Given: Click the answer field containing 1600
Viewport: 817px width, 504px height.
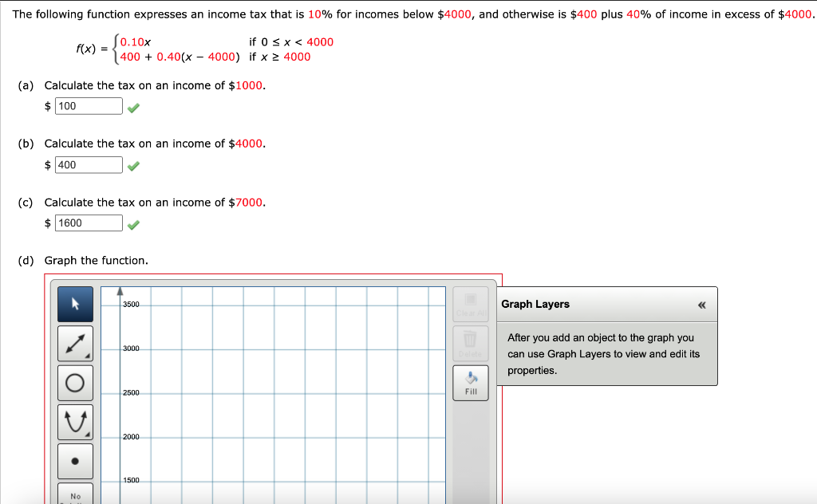Looking at the screenshot, I should click(88, 222).
